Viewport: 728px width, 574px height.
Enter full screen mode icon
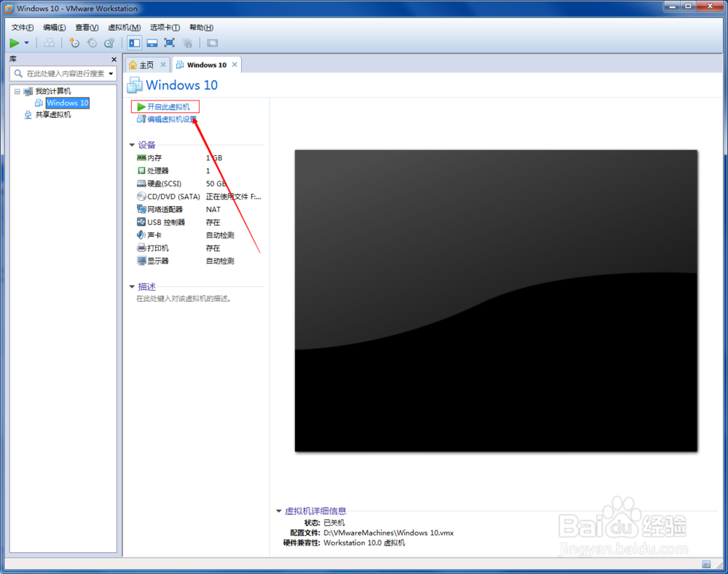(170, 43)
